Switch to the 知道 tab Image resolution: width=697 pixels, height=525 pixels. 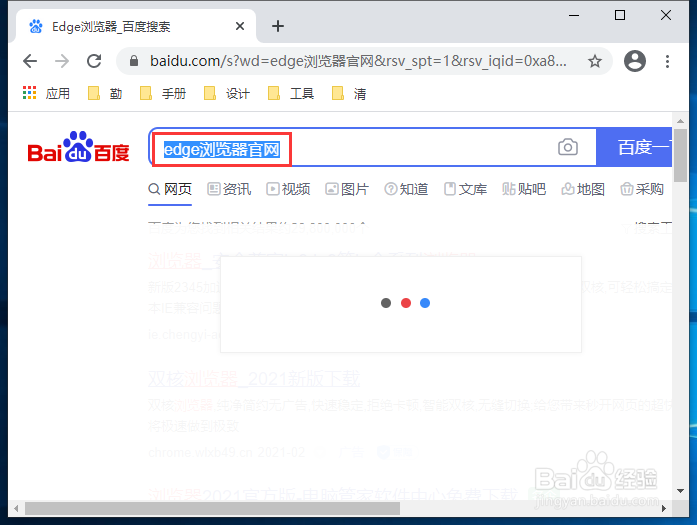point(406,189)
